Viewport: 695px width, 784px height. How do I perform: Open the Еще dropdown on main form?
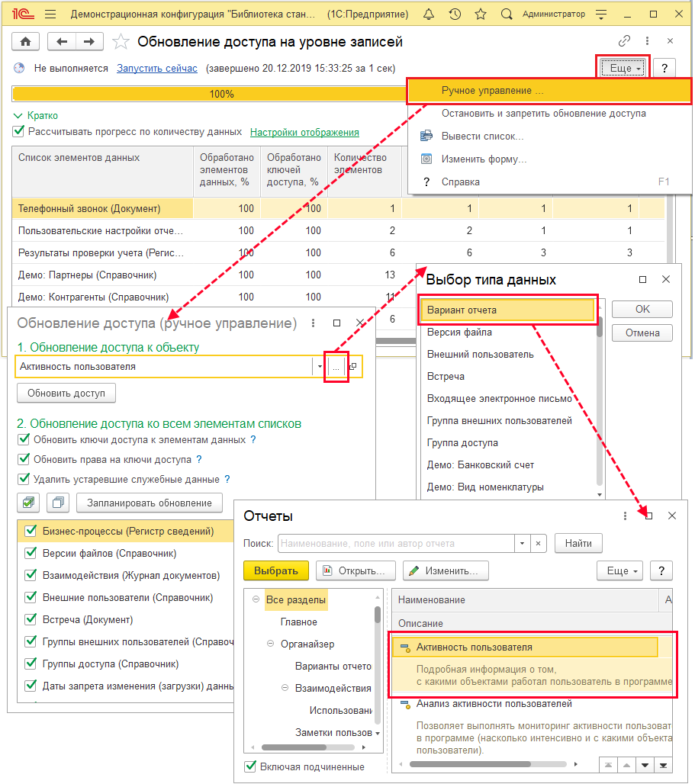622,68
